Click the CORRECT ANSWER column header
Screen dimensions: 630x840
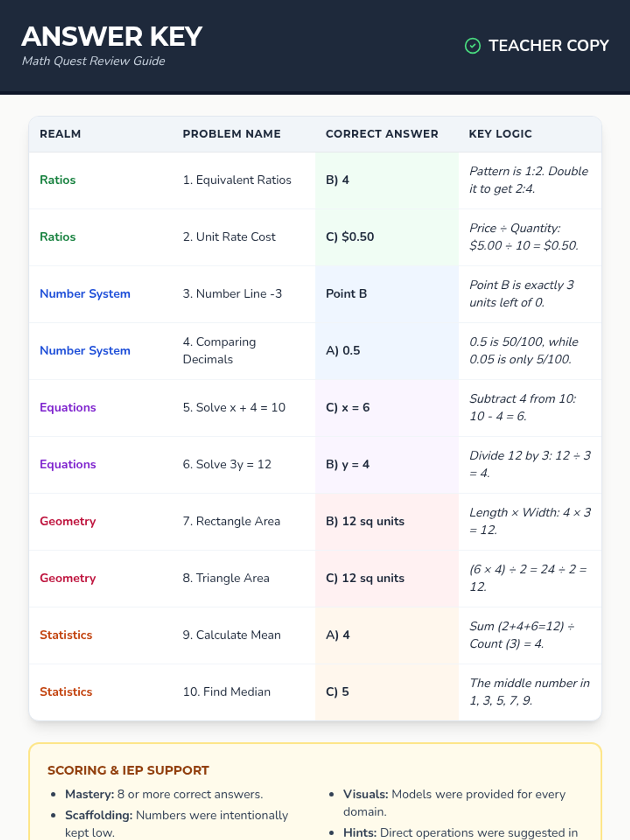(382, 134)
